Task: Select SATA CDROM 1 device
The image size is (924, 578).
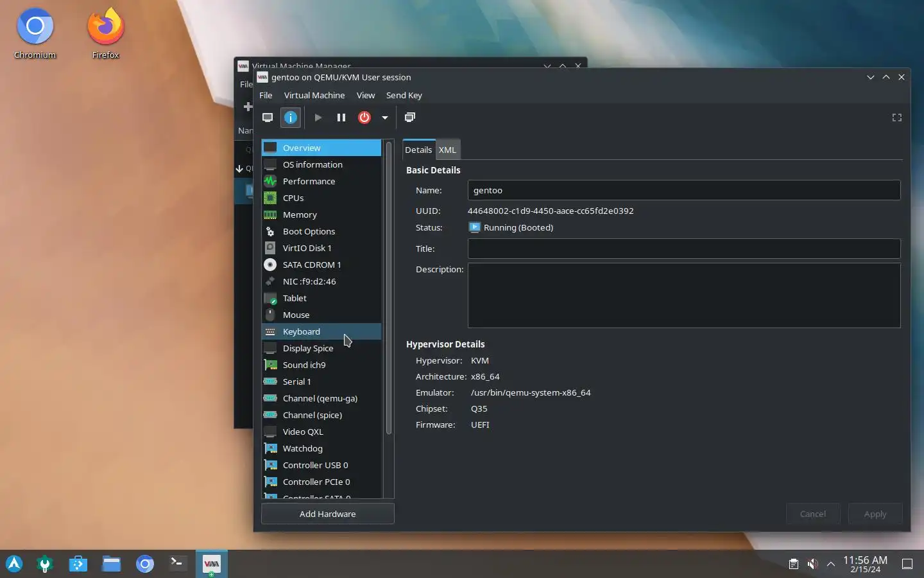Action: 321,265
